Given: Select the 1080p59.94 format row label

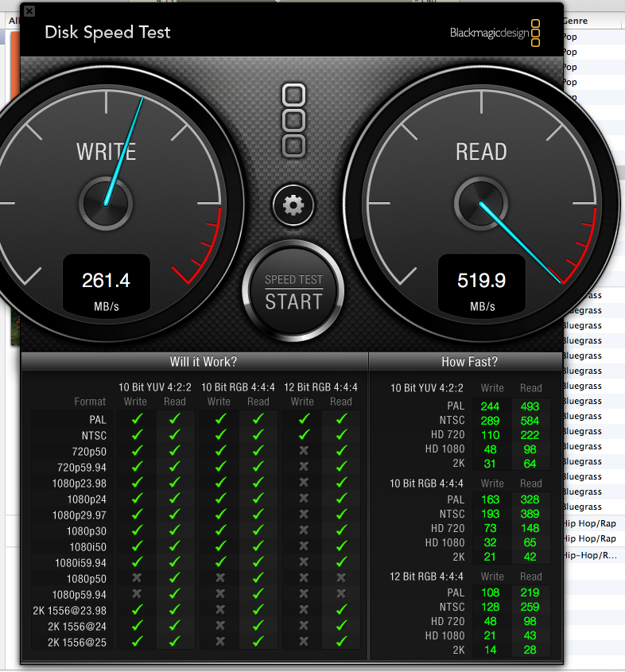Looking at the screenshot, I should pos(80,595).
